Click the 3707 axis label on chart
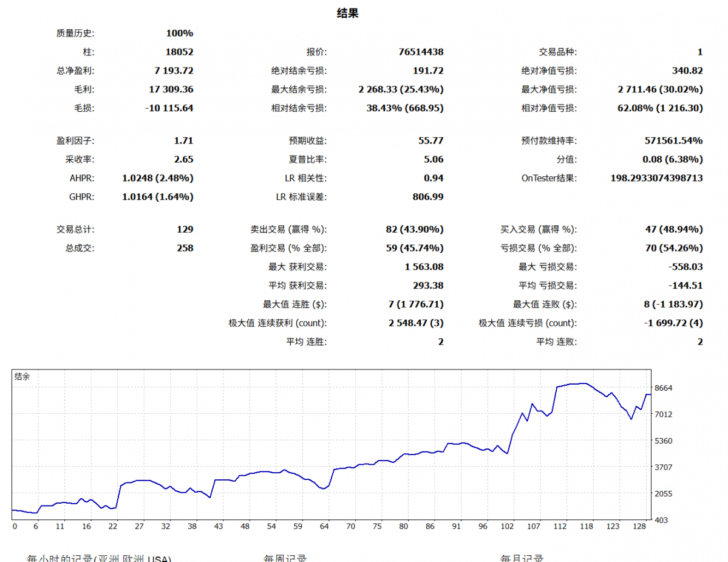This screenshot has height=562, width=728. pos(664,467)
